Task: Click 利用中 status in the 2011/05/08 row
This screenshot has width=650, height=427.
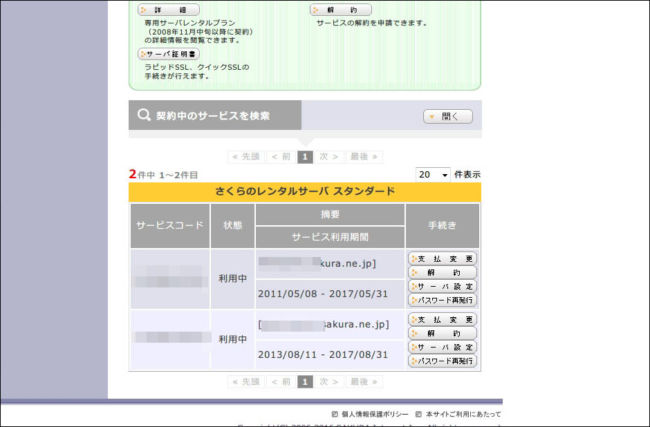Action: (233, 279)
